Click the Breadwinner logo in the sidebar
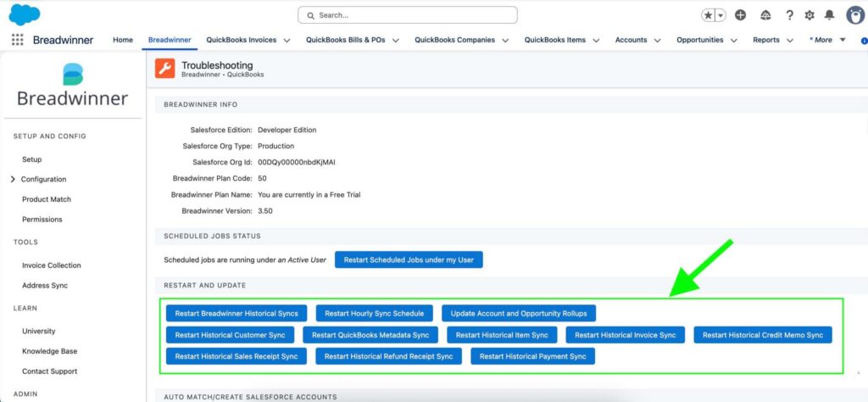Viewport: 868px width, 402px height. [73, 84]
